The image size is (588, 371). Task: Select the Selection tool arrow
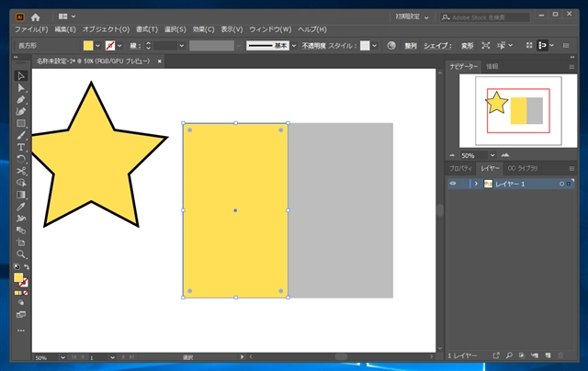pos(21,75)
